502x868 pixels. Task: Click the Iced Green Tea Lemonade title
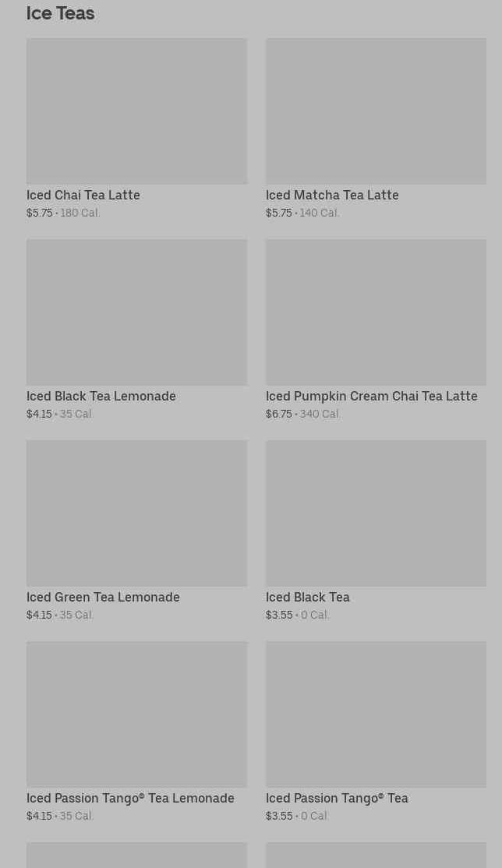click(x=103, y=597)
